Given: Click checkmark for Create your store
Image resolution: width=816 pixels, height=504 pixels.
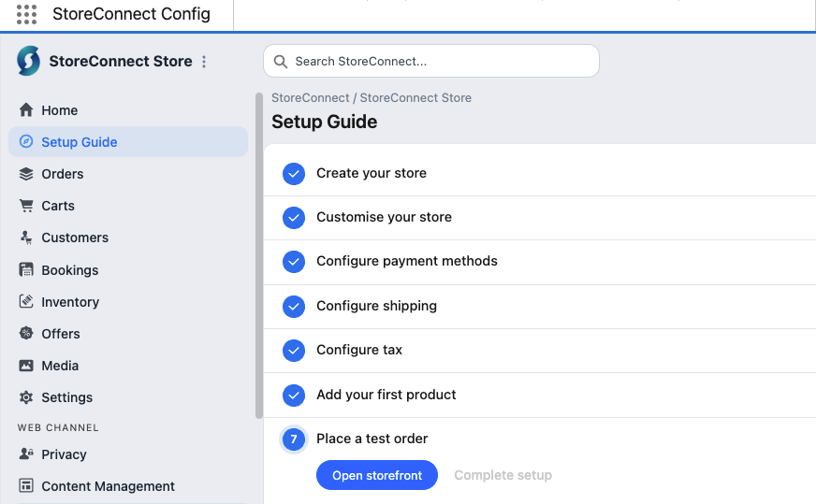Looking at the screenshot, I should [x=294, y=173].
